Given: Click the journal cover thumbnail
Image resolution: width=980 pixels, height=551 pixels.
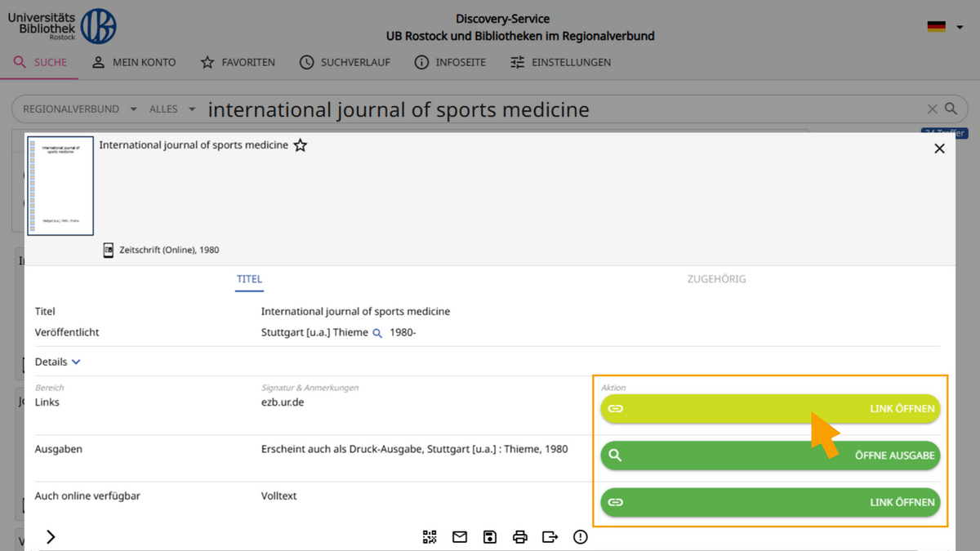Looking at the screenshot, I should pyautogui.click(x=60, y=185).
